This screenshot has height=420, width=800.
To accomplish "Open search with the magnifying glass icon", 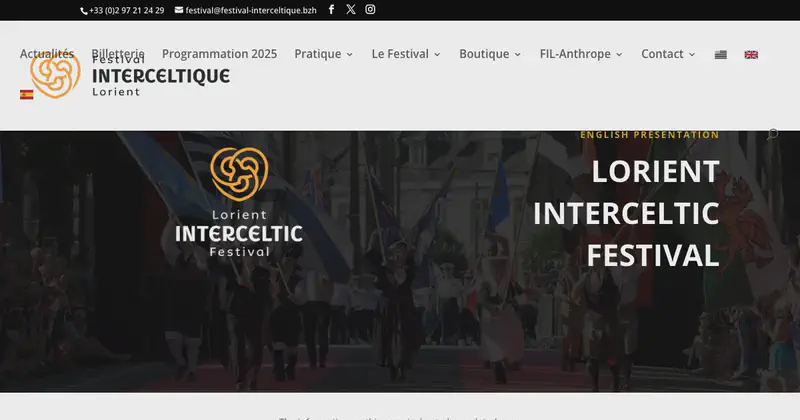I will pyautogui.click(x=772, y=134).
